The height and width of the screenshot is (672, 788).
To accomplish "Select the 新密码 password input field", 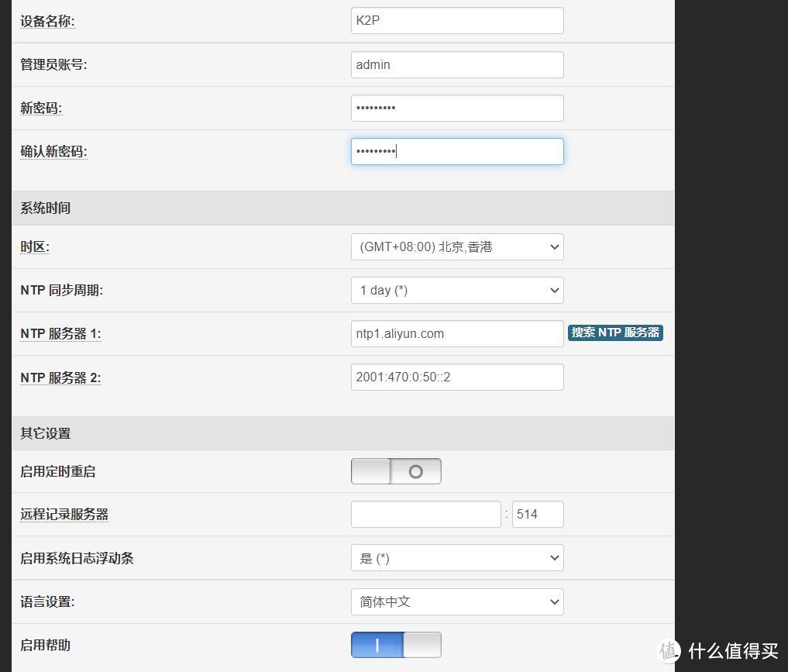I will [456, 108].
